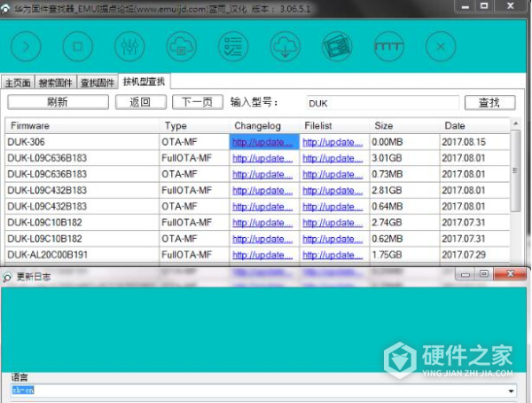
Task: Sort by the Size column header
Action: (405, 126)
